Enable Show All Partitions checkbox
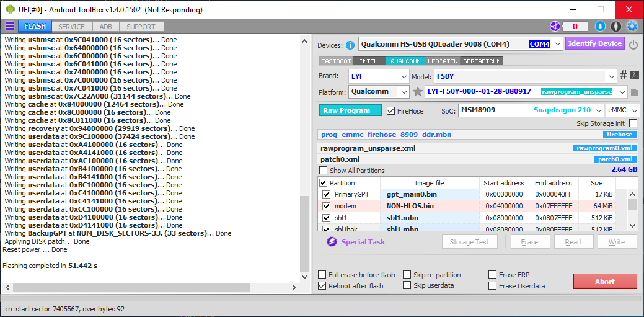Screen dimensions: 644x317 (324, 170)
